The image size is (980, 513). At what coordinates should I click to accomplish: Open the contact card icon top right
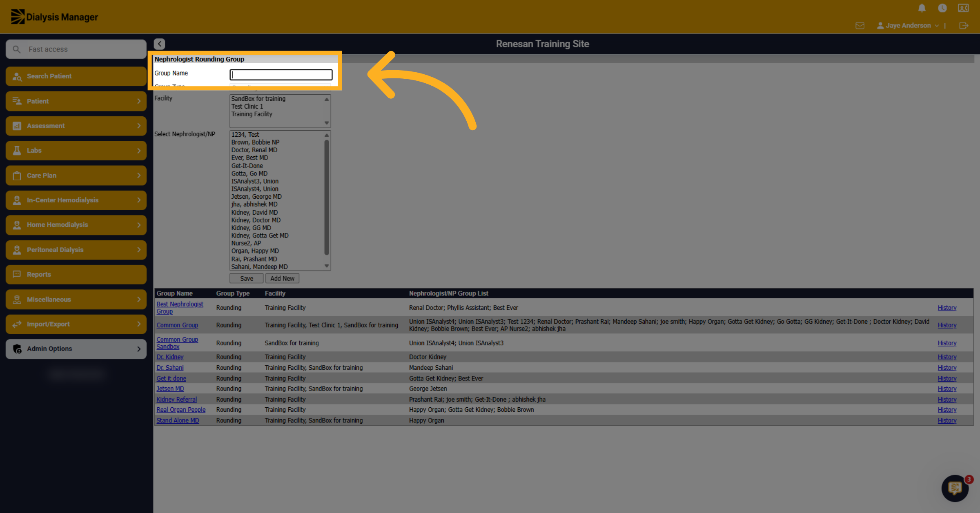click(963, 8)
